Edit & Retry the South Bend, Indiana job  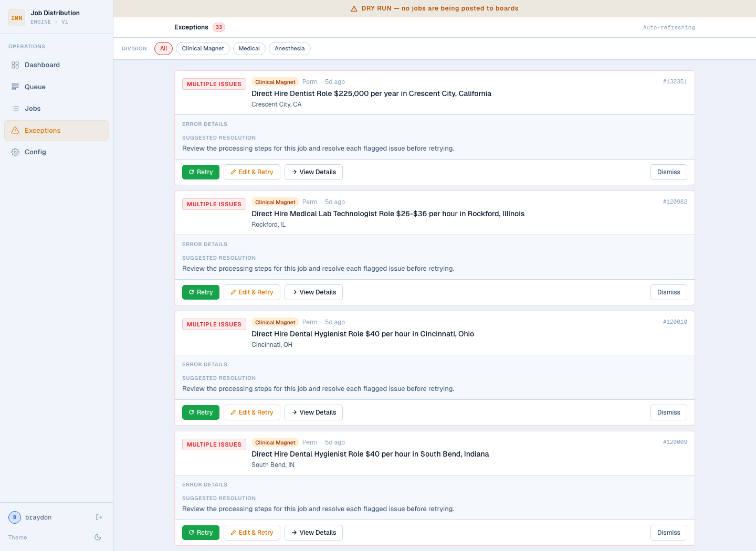pyautogui.click(x=252, y=533)
